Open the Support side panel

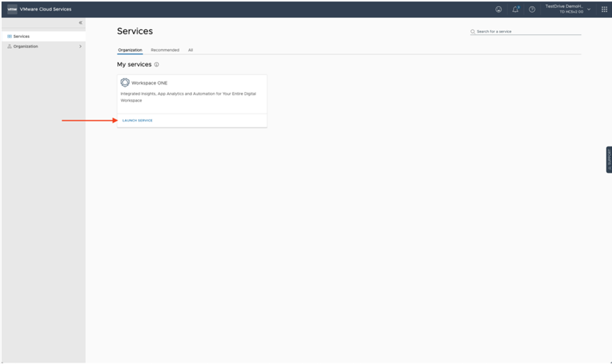(609, 159)
